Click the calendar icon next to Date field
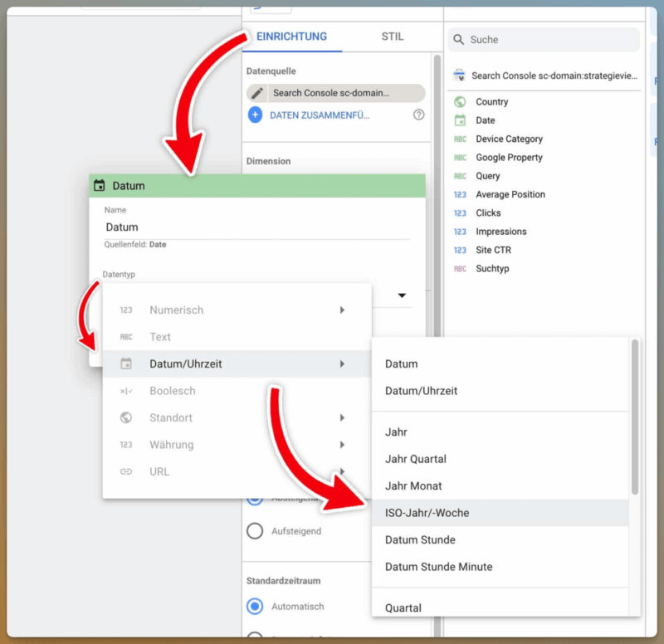The image size is (664, 644). [x=460, y=120]
